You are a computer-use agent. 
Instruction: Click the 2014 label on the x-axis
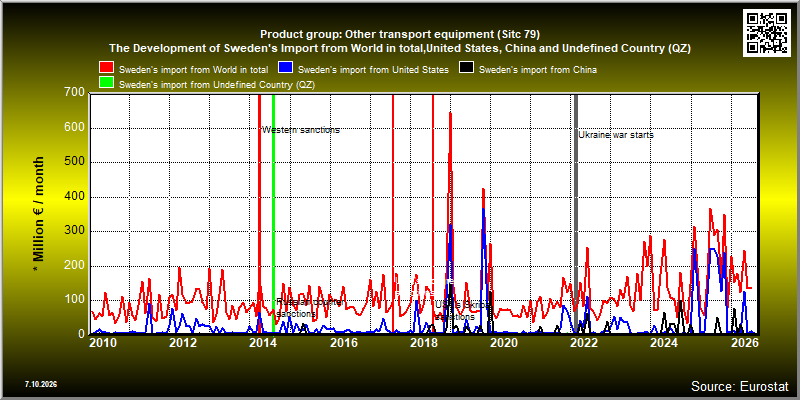coord(263,342)
